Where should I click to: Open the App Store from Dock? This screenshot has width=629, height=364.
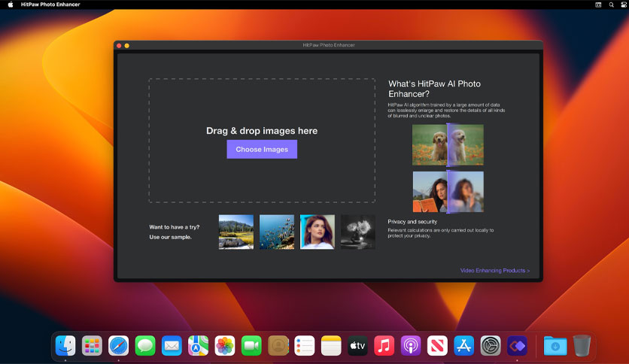coord(463,345)
